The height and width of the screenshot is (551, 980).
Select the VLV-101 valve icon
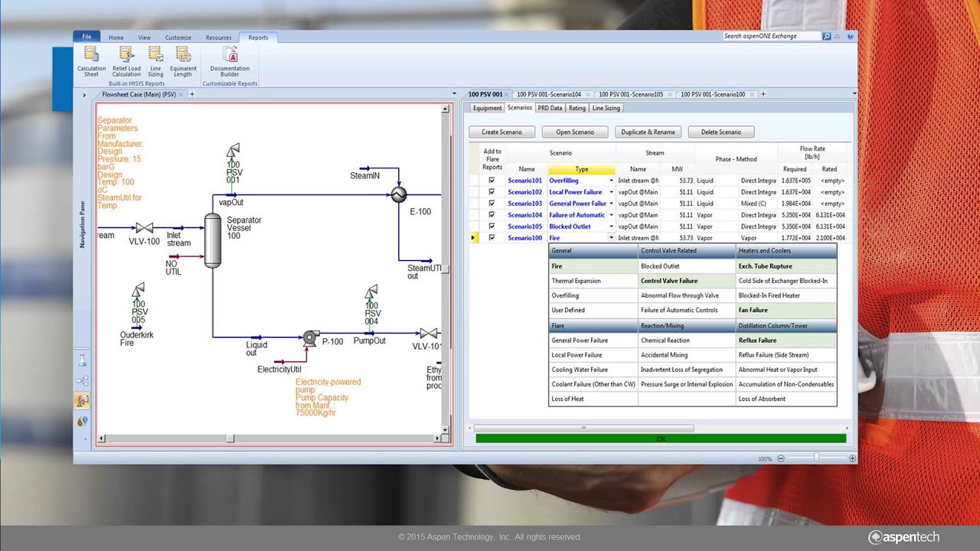(x=429, y=334)
